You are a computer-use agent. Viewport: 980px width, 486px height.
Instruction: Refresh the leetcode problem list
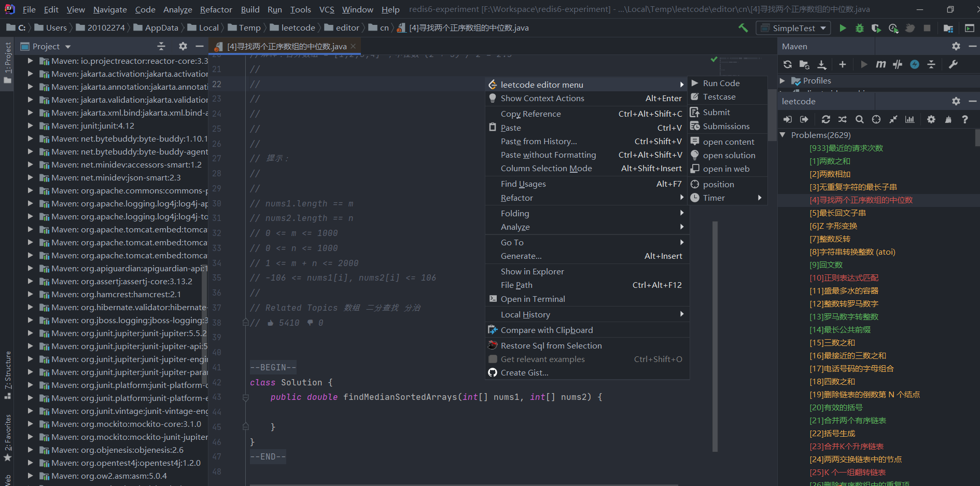click(826, 119)
